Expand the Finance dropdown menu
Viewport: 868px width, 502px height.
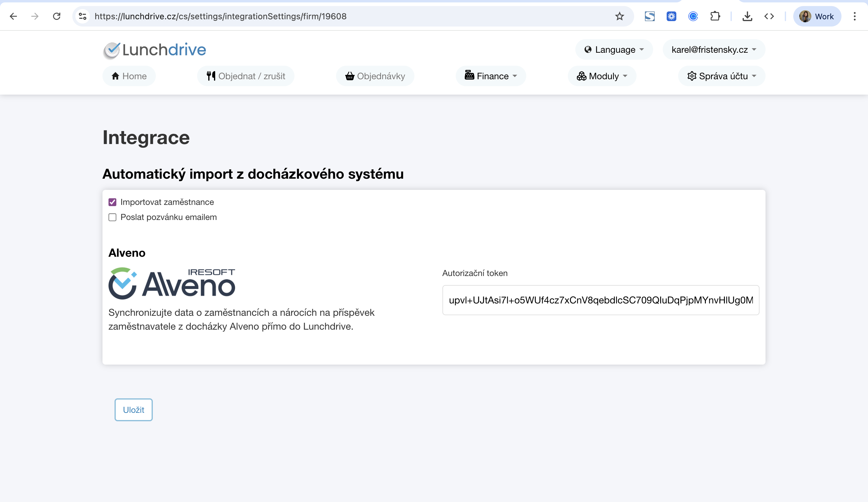(491, 76)
